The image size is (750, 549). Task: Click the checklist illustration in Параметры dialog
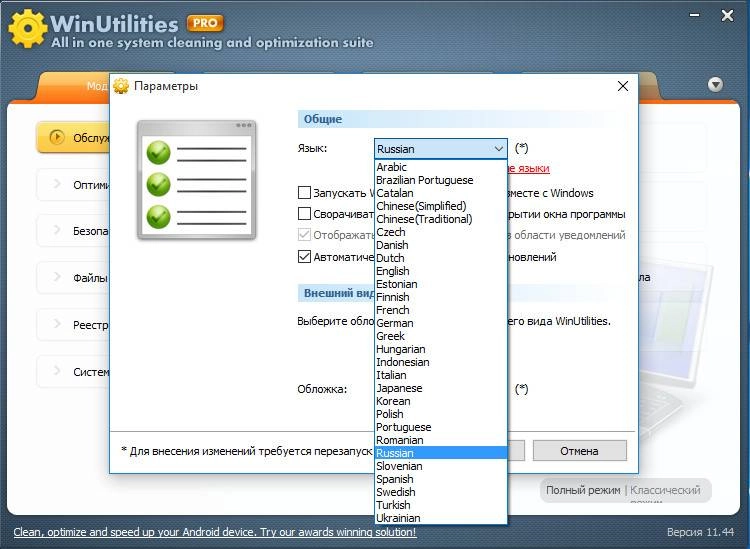(x=197, y=180)
